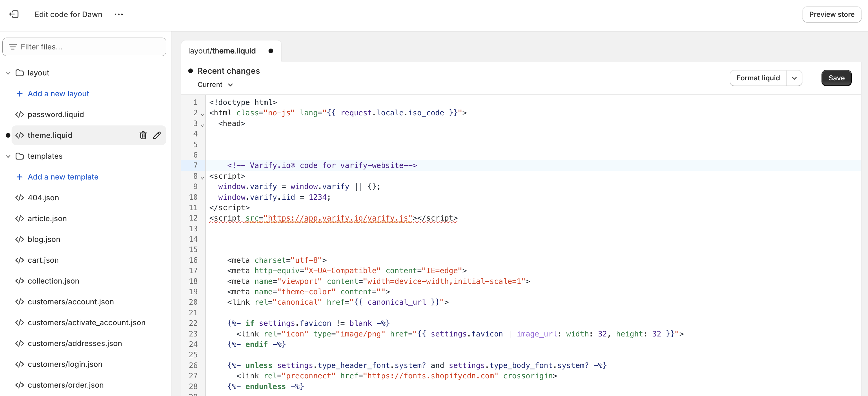
Task: Open customers/activate_account.json file
Action: click(x=87, y=323)
